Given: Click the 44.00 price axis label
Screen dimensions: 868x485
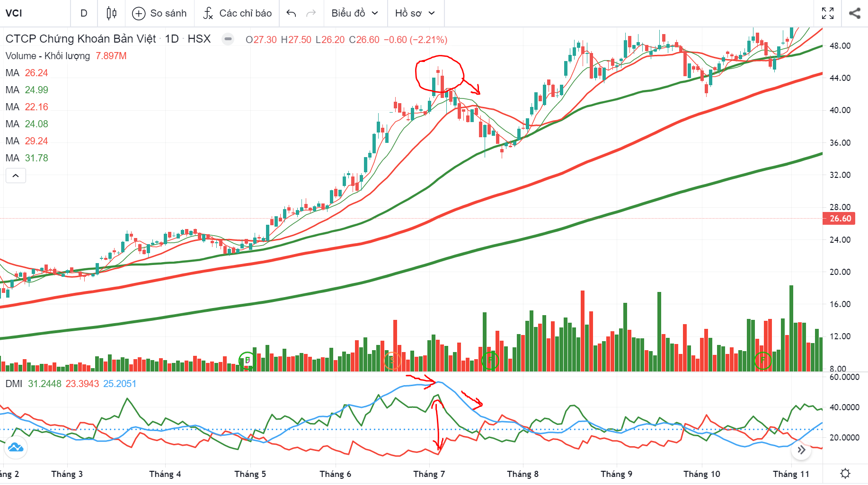Looking at the screenshot, I should pos(840,78).
